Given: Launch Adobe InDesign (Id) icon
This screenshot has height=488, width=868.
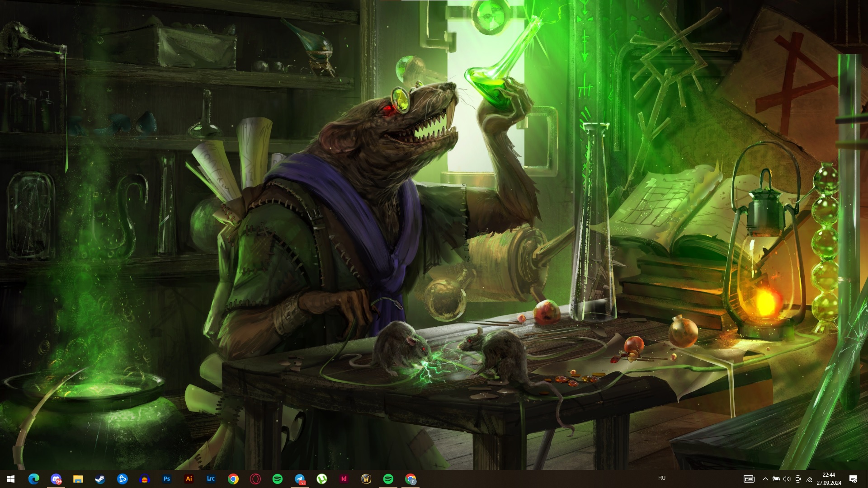Looking at the screenshot, I should 344,479.
